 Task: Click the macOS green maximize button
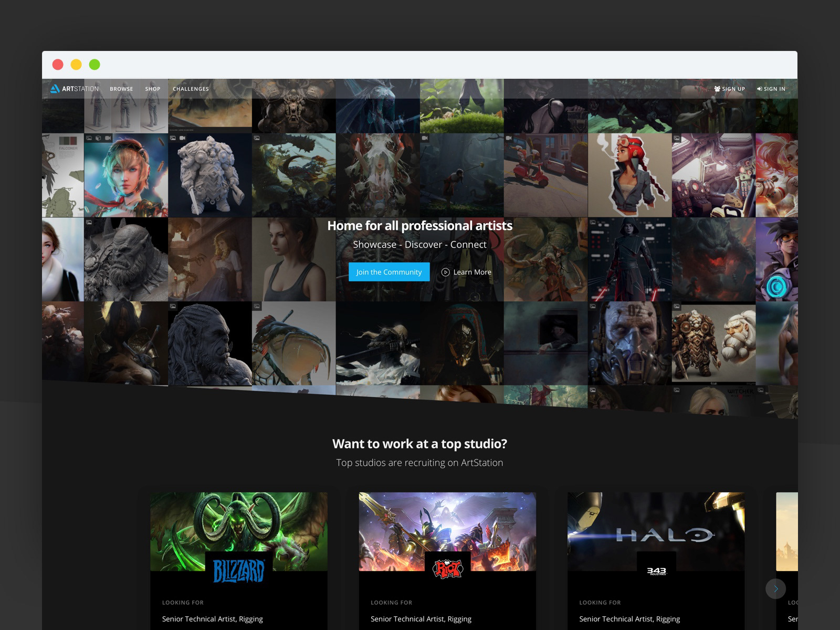pos(94,65)
